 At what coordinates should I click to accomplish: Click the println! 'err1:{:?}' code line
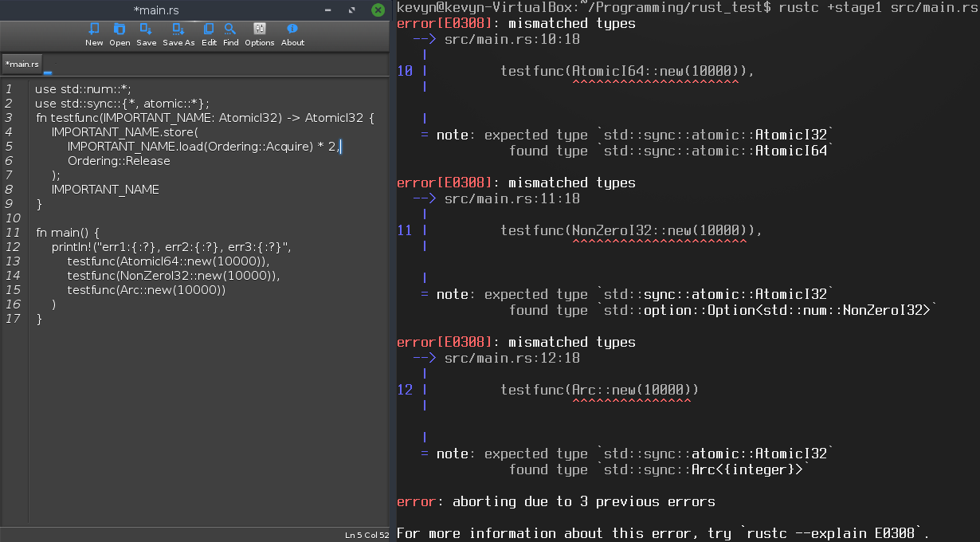pyautogui.click(x=171, y=247)
